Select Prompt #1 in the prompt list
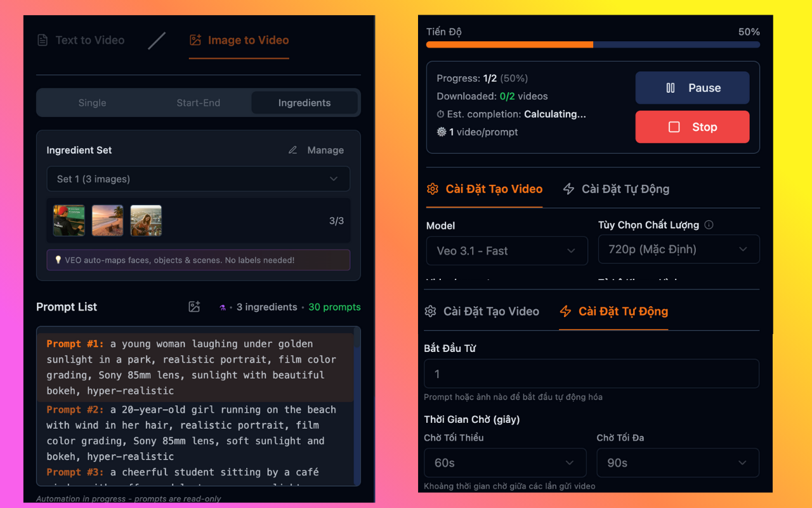 pos(195,367)
